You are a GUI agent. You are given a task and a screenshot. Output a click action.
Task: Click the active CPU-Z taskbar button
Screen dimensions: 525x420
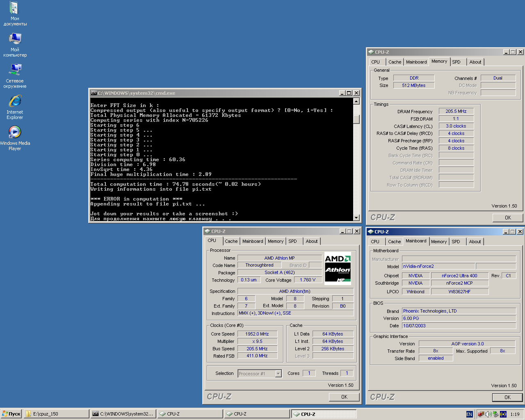point(324,414)
